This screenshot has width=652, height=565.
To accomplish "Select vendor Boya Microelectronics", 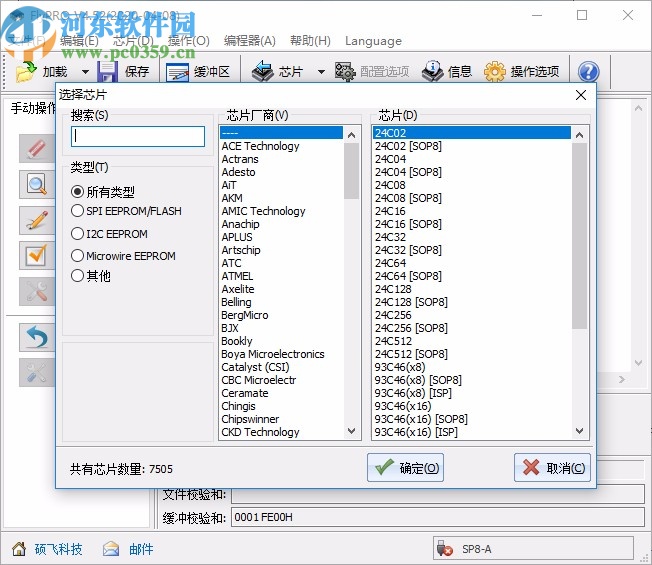I will 282,354.
